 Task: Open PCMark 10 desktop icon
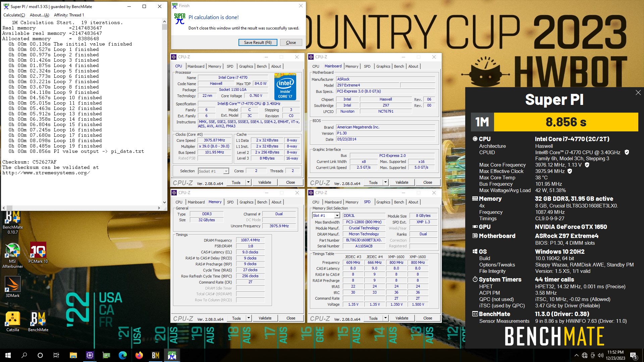pos(38,253)
